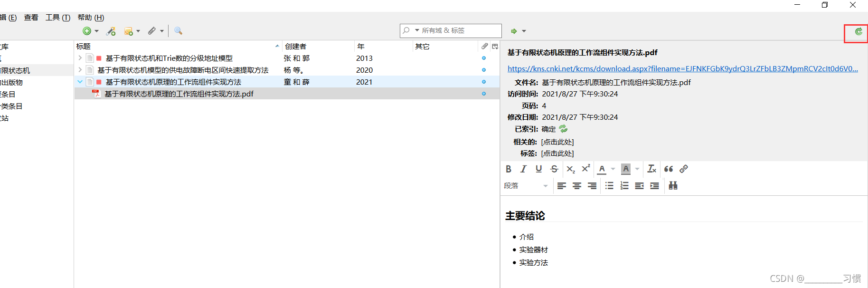Viewport: 868px width, 288px height.
Task: Click the paperclip Add Attachment icon
Action: click(151, 31)
